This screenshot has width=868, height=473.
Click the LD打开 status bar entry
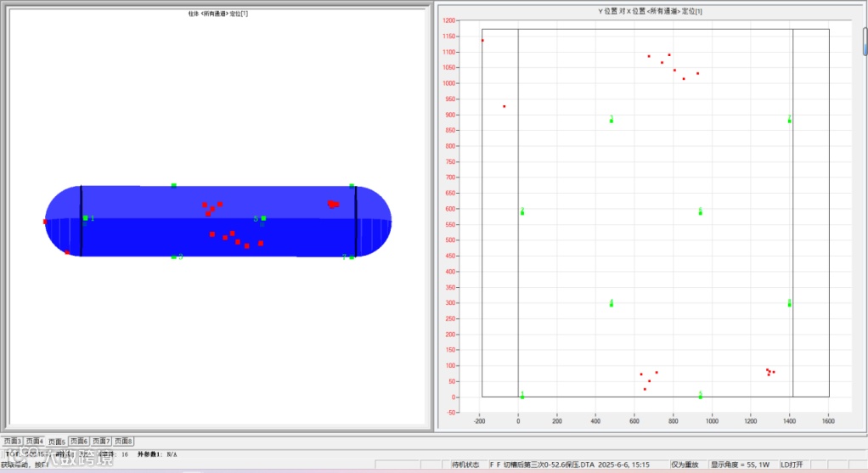(792, 465)
